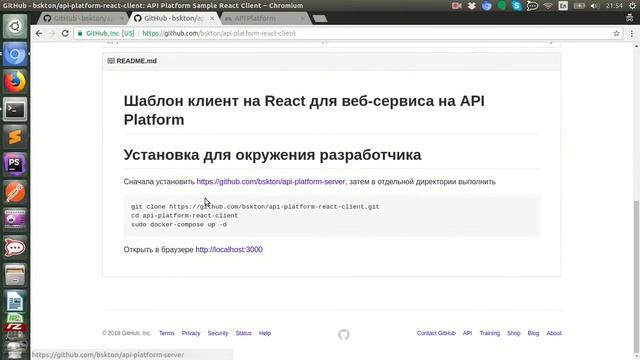Switch to first GitHub tab
The image size is (640, 360).
click(x=82, y=18)
